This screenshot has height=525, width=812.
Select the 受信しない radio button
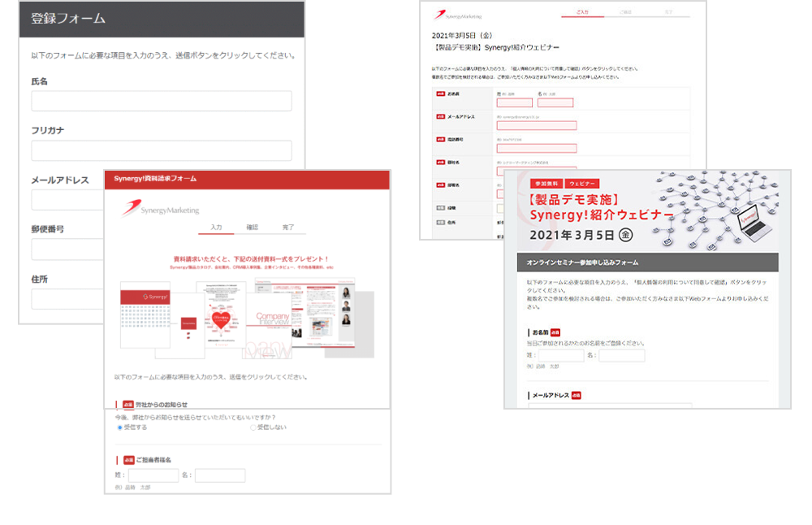(253, 427)
